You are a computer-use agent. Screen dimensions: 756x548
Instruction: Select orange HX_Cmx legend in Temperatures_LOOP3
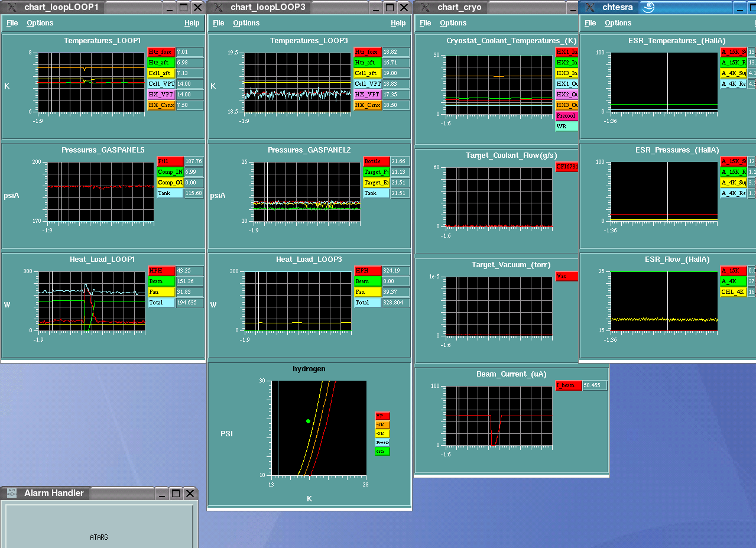click(368, 105)
